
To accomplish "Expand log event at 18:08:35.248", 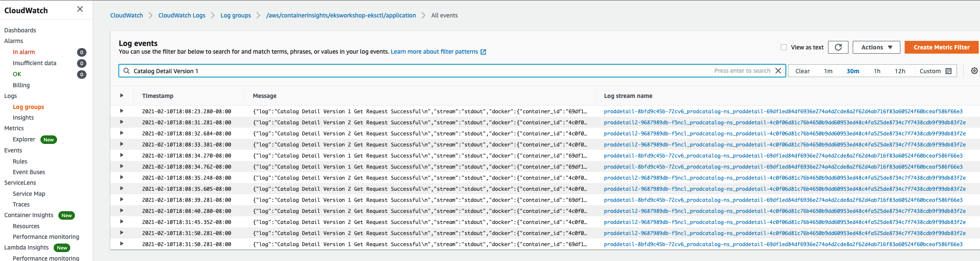I will click(122, 178).
